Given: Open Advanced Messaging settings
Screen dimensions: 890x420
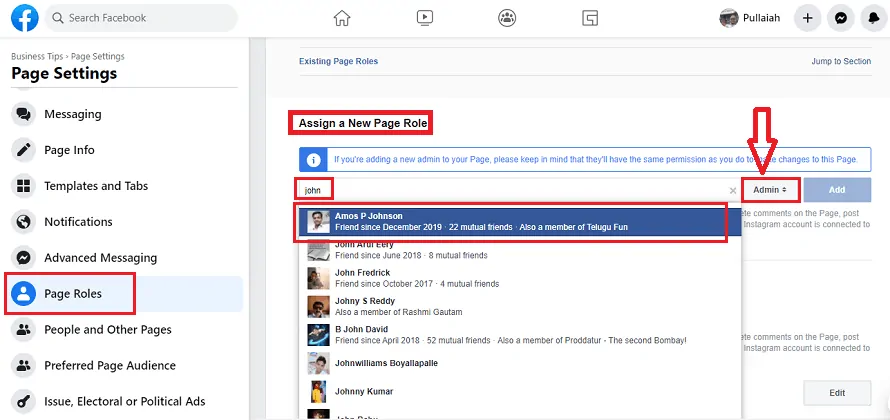Looking at the screenshot, I should [x=127, y=258].
